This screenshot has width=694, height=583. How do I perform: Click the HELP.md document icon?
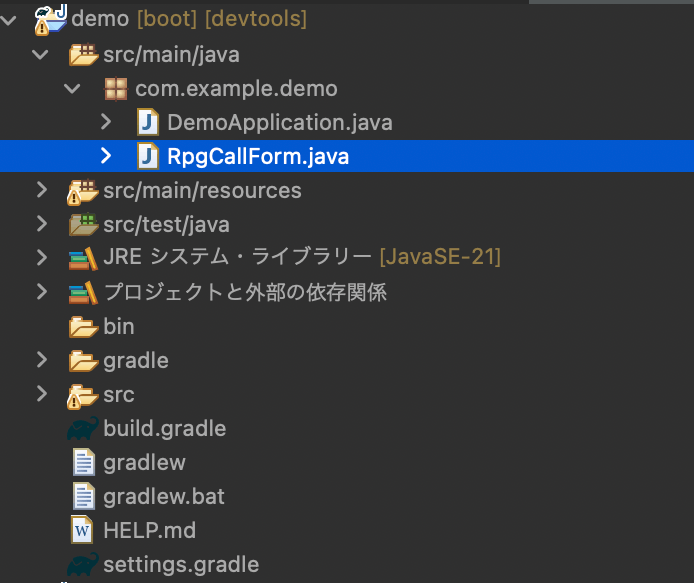[82, 530]
